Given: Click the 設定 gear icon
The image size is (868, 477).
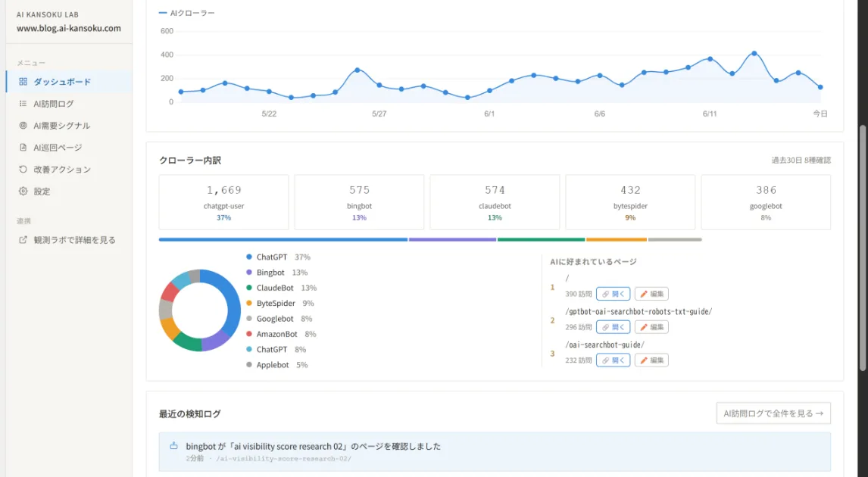Looking at the screenshot, I should [x=23, y=191].
